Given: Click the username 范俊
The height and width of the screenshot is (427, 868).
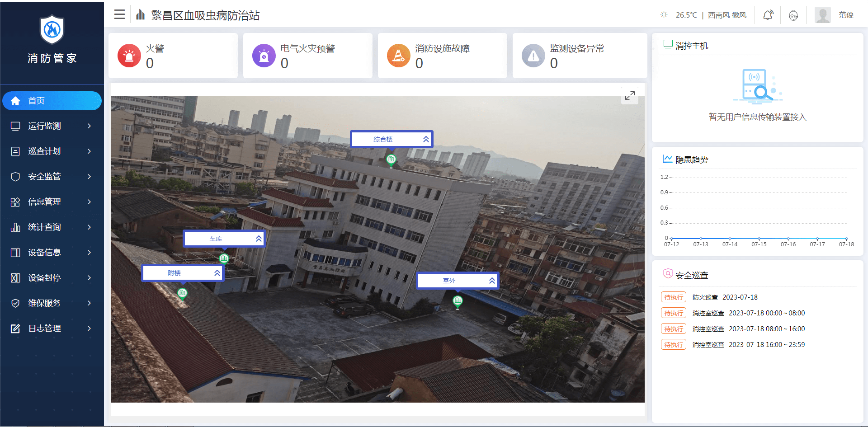Looking at the screenshot, I should pos(846,15).
